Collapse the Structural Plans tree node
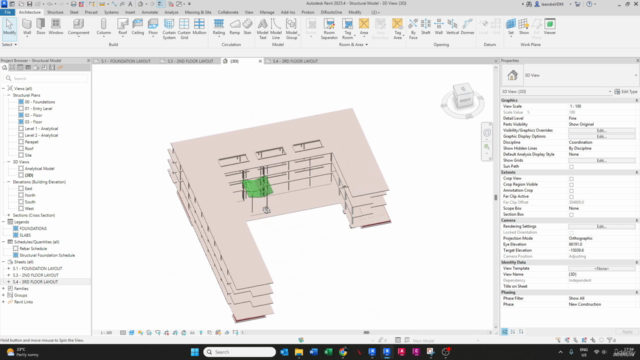The height and width of the screenshot is (360, 640). tap(9, 95)
